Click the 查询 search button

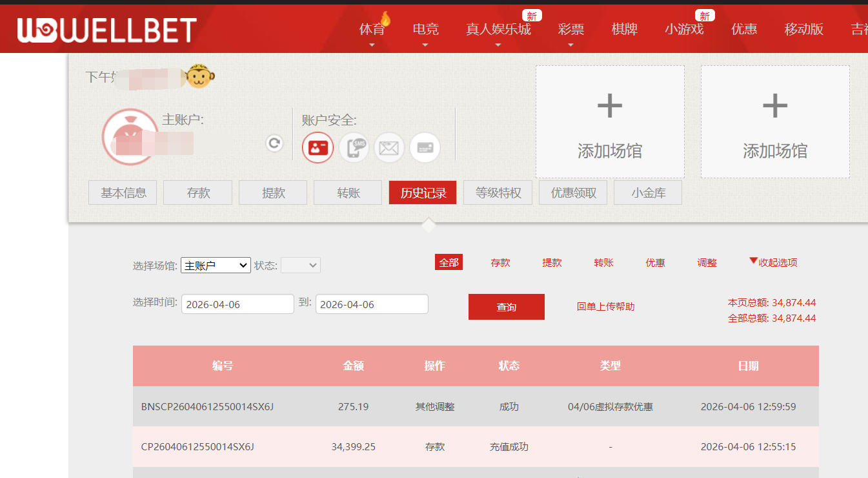click(x=506, y=307)
